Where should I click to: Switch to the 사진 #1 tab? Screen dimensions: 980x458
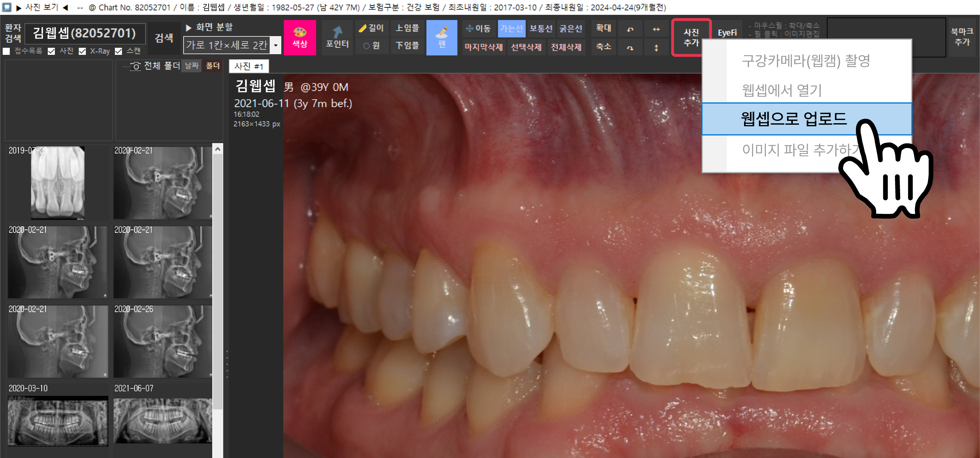click(x=249, y=66)
